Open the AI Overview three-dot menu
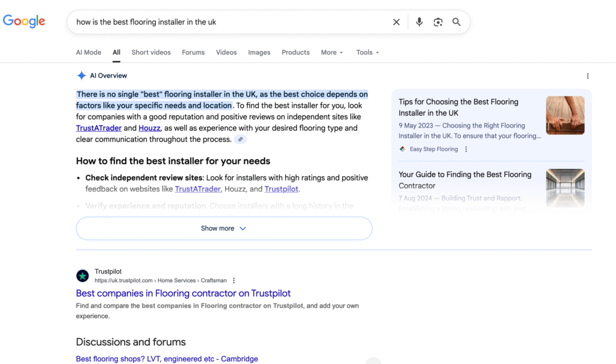The height and width of the screenshot is (364, 616). click(x=588, y=75)
